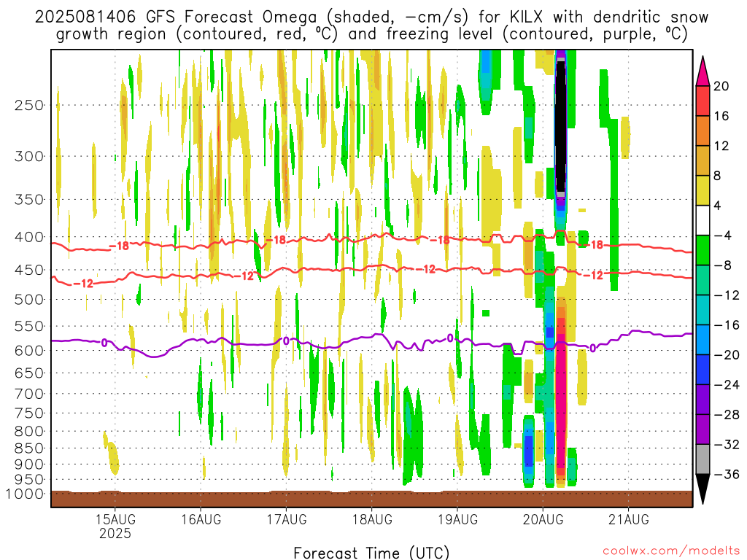
Task: Click the brown ground surface band
Action: [371, 499]
